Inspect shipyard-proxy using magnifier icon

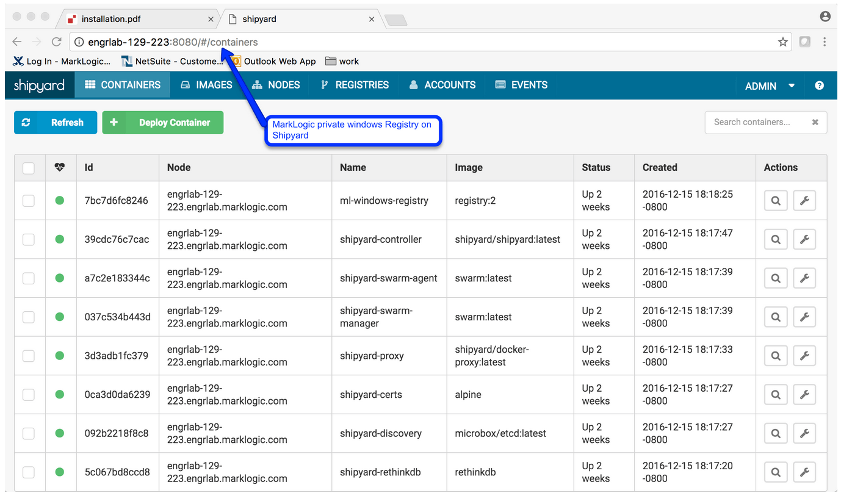pyautogui.click(x=776, y=356)
